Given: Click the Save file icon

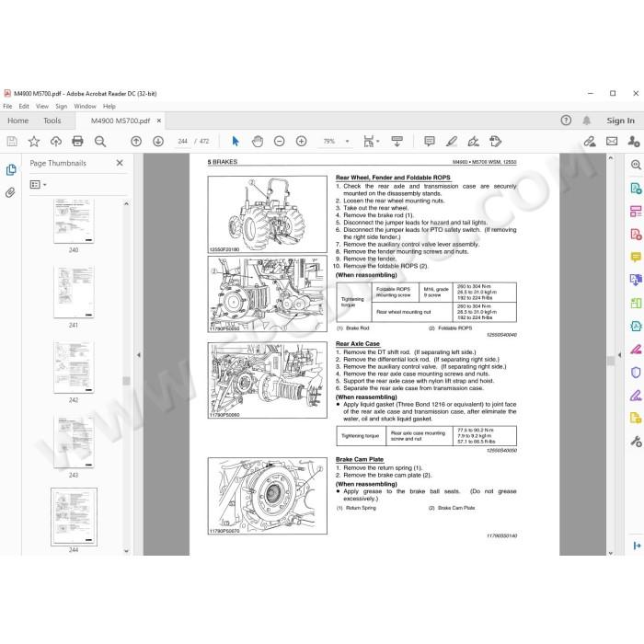Looking at the screenshot, I should (x=12, y=142).
